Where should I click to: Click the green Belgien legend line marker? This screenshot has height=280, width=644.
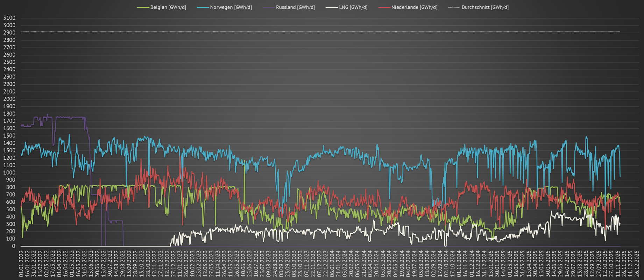click(x=143, y=7)
